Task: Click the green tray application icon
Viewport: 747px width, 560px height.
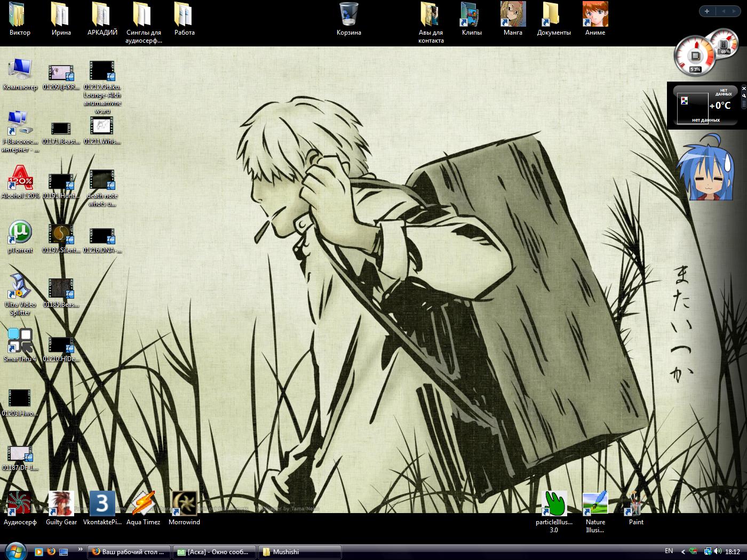Action: 694,551
